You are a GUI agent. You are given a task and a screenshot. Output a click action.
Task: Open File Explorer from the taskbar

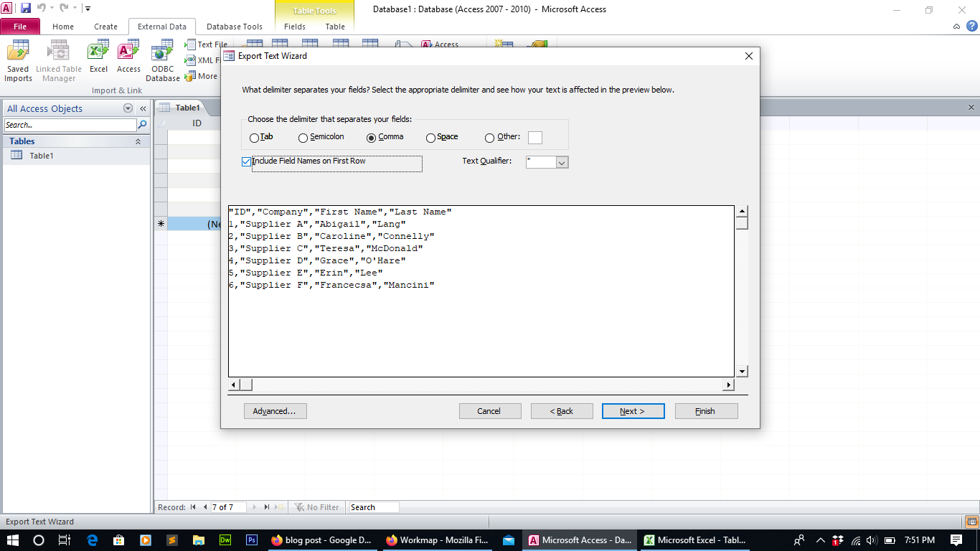tap(199, 540)
